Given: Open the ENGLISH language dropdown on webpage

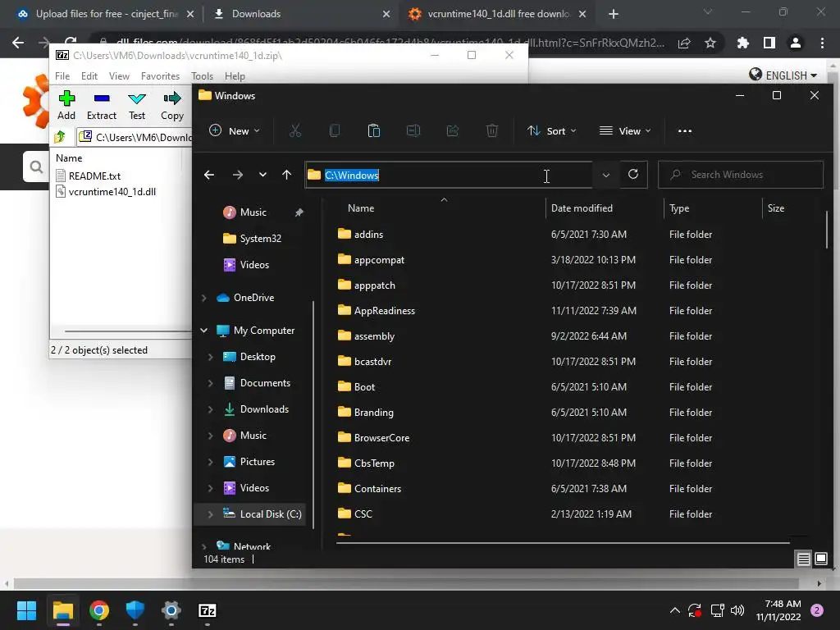Looking at the screenshot, I should (x=783, y=75).
